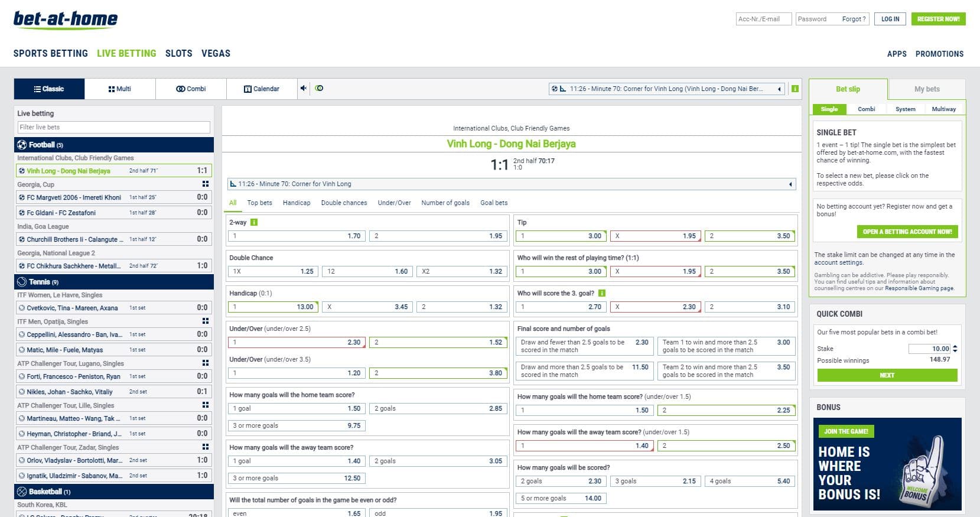
Task: Click the Forgot? password link
Action: click(x=854, y=19)
